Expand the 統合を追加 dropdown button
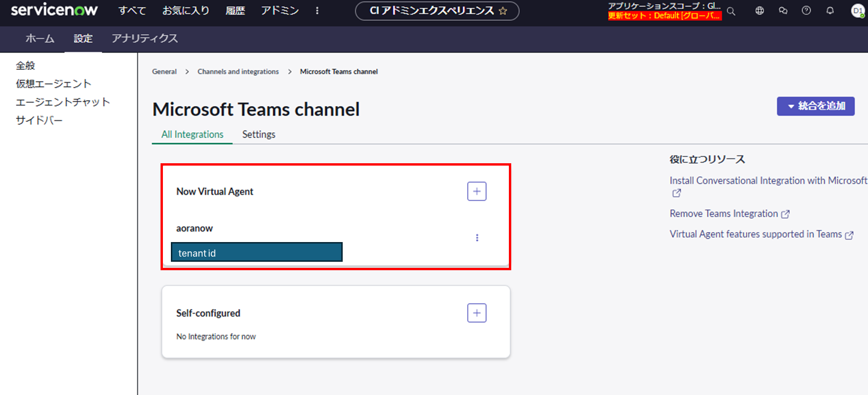The image size is (868, 395). (815, 106)
